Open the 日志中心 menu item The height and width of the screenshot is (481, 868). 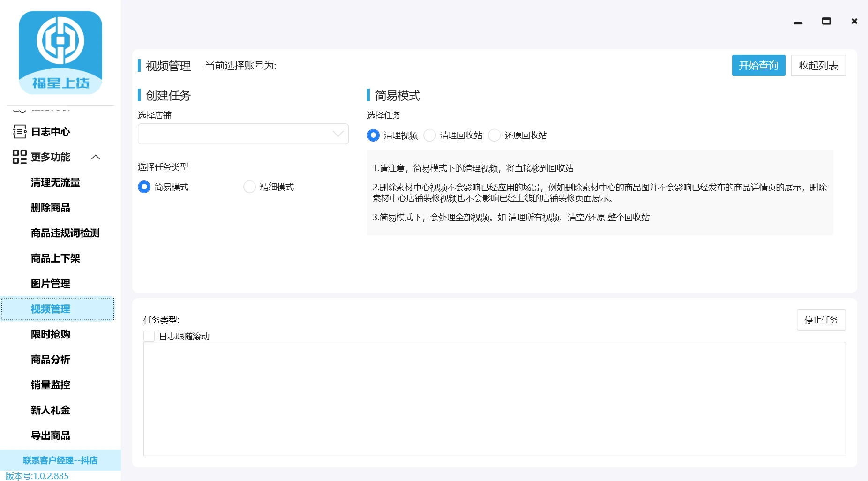(51, 132)
